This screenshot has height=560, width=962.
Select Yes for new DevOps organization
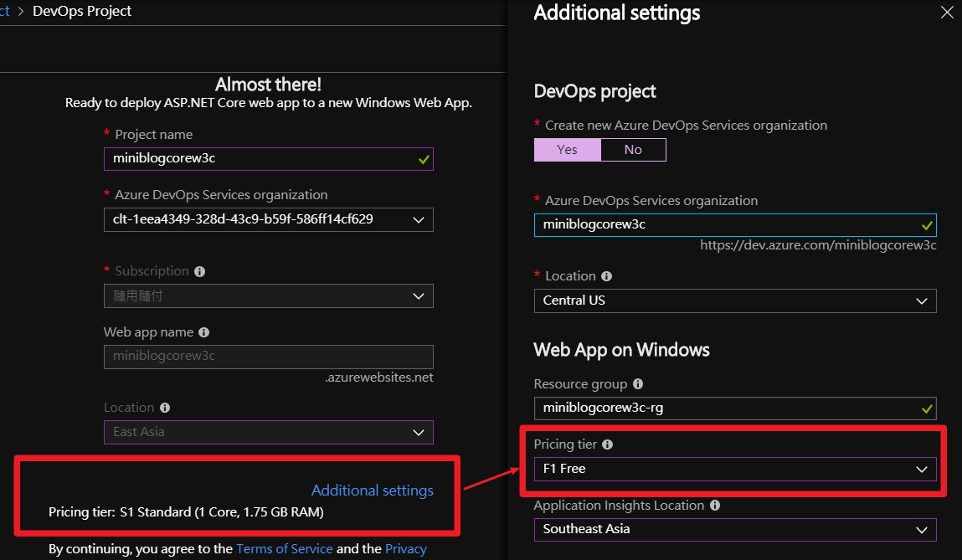568,150
